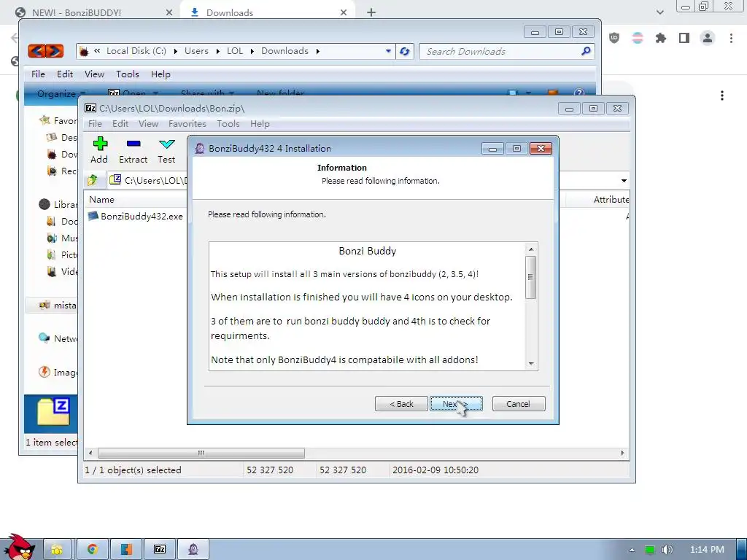The height and width of the screenshot is (560, 747).
Task: Open Chrome tab search dropdown
Action: click(659, 12)
